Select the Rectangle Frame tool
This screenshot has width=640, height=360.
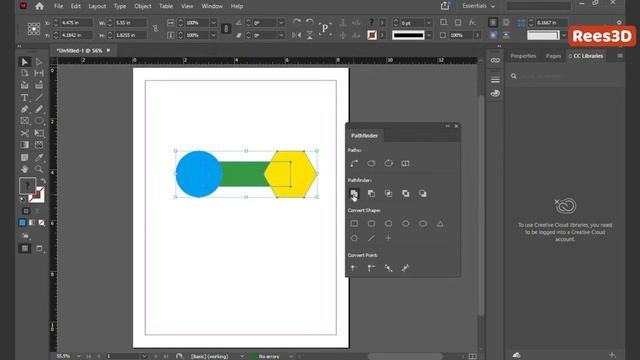[25, 121]
